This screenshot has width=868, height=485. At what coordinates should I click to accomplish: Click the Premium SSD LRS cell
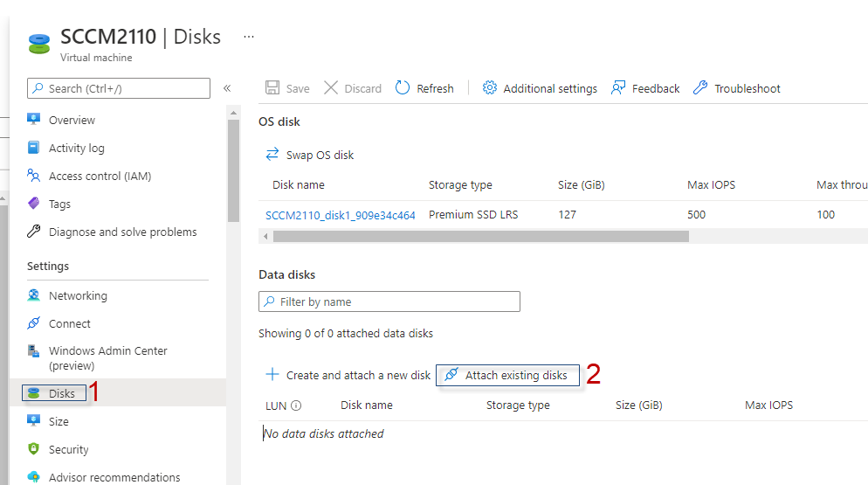point(473,214)
